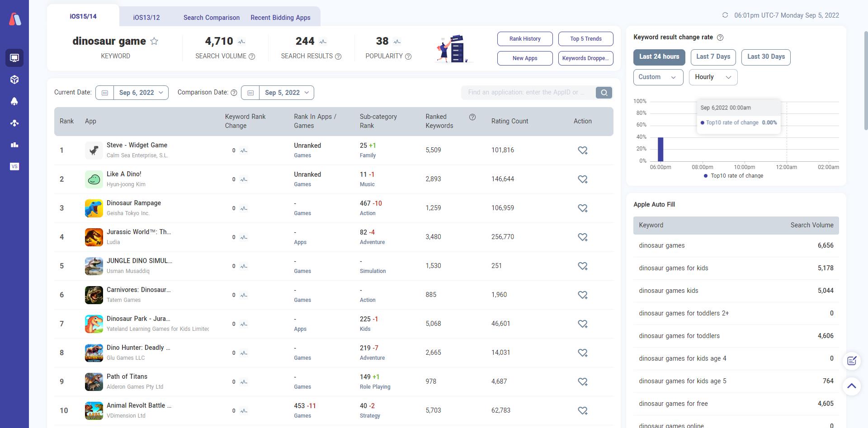Open Carnivores: Dinosaur app link
This screenshot has height=428, width=868.
pos(138,290)
